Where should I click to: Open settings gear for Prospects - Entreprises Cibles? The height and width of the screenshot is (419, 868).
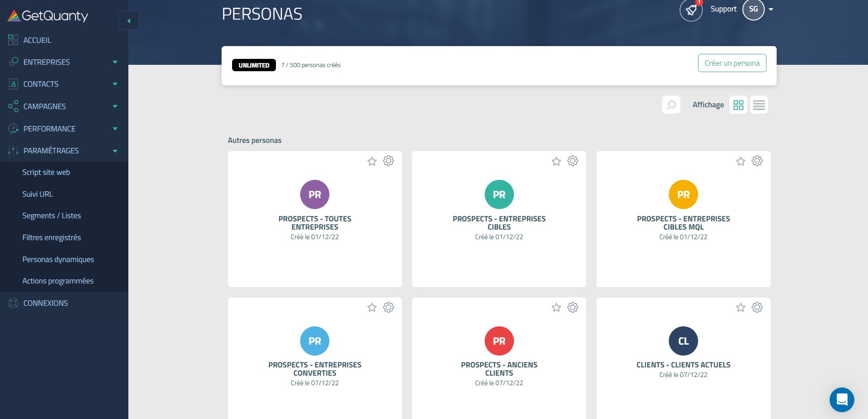pyautogui.click(x=572, y=161)
